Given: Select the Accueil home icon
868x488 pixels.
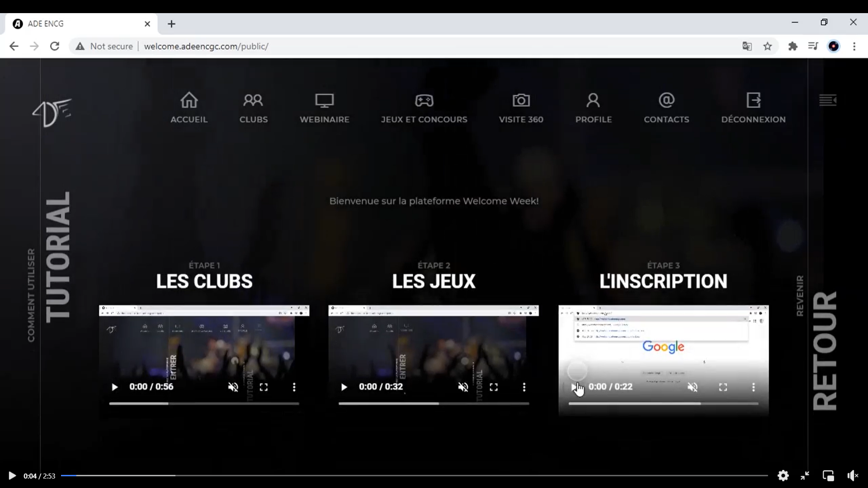Looking at the screenshot, I should click(189, 100).
